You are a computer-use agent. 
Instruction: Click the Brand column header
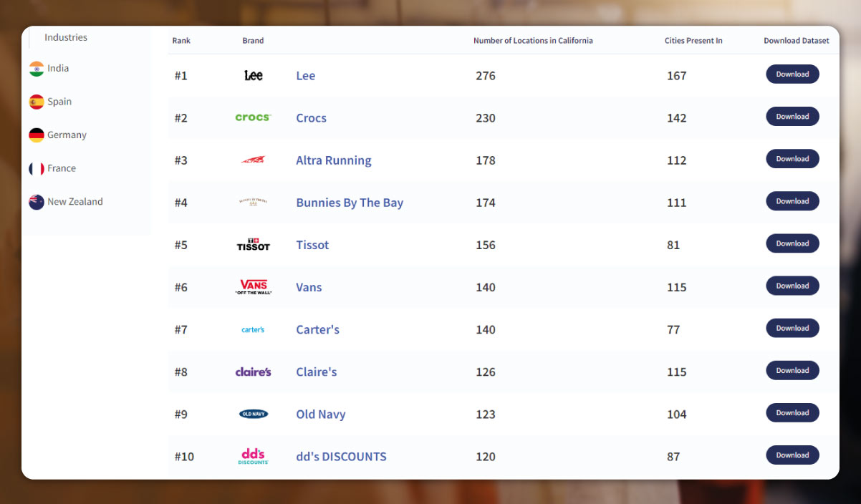click(253, 41)
